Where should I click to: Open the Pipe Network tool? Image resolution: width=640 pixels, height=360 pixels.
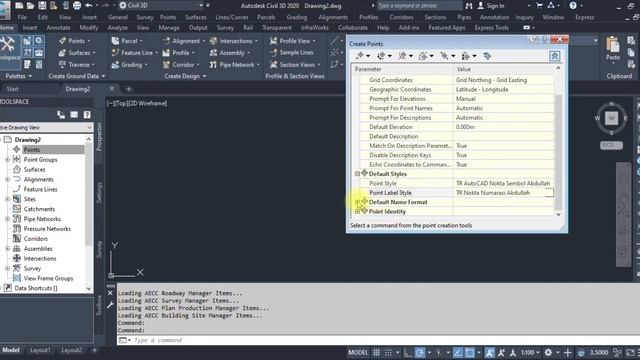[x=234, y=64]
